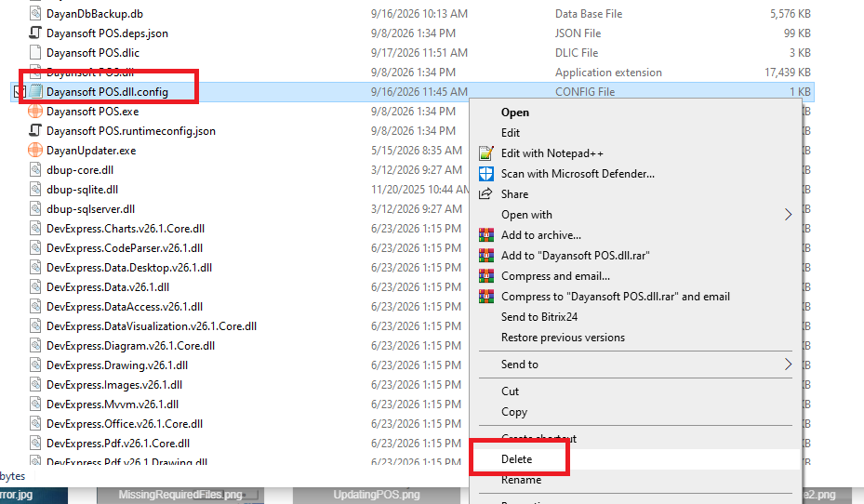
Task: Click the 9/16/2026 10:13 AM date cell
Action: pyautogui.click(x=419, y=14)
